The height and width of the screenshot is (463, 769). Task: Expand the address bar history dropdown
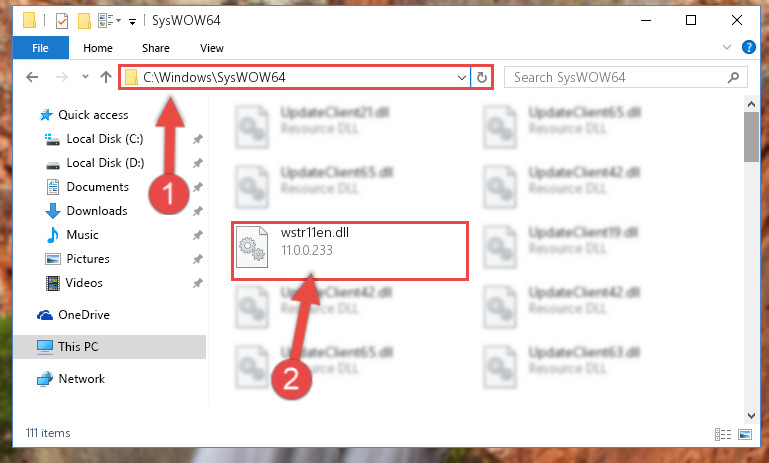click(461, 77)
